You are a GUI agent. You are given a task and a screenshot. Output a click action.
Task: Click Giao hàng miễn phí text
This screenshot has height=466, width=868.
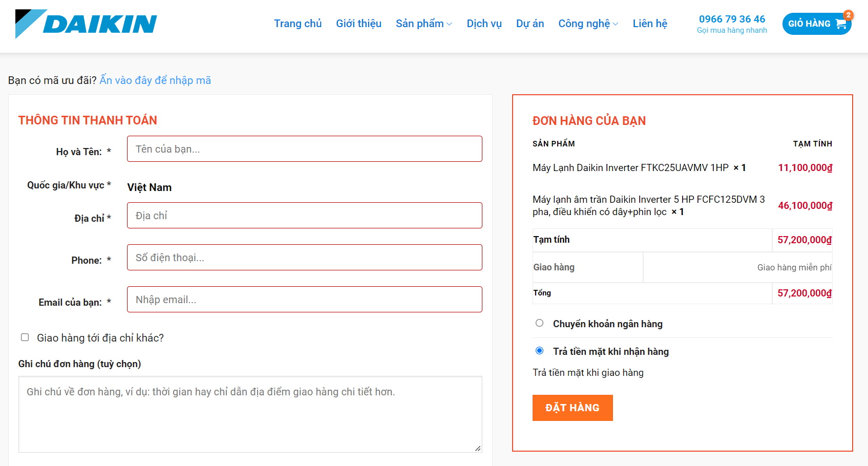coord(794,267)
